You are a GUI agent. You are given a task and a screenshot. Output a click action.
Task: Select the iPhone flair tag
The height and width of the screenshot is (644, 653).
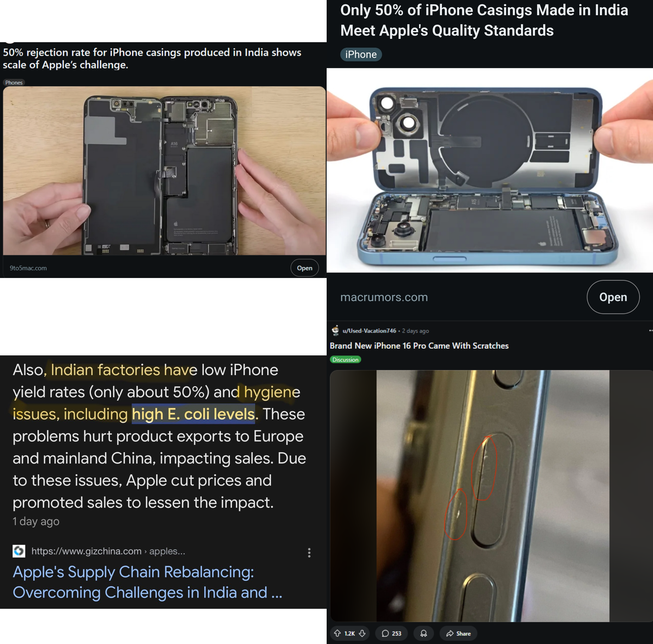[361, 54]
